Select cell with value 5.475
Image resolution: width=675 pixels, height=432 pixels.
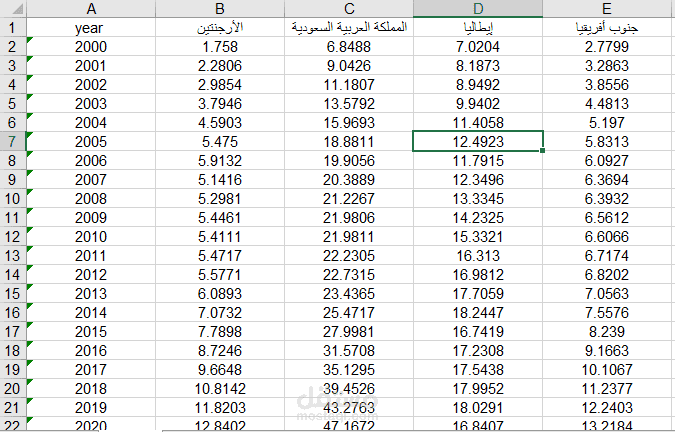220,142
